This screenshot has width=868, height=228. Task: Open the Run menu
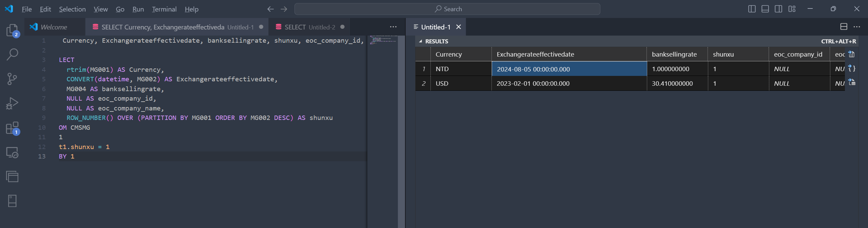point(138,9)
